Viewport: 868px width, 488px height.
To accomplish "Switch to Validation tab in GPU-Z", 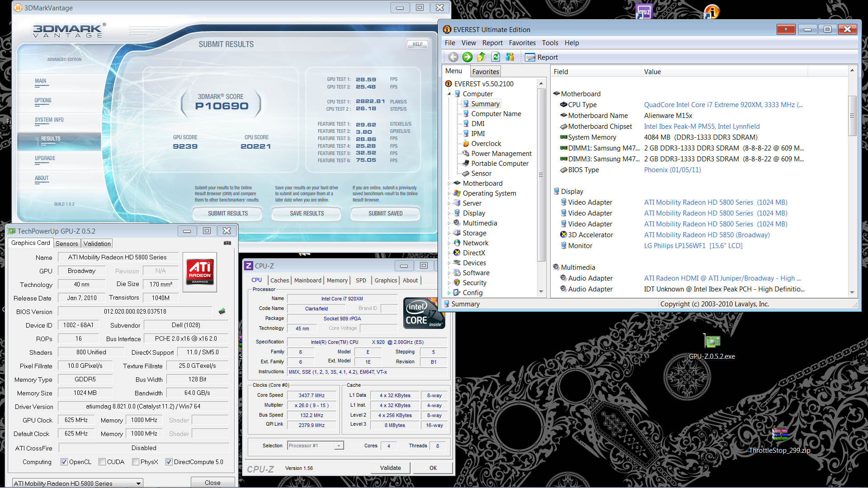I will point(97,243).
